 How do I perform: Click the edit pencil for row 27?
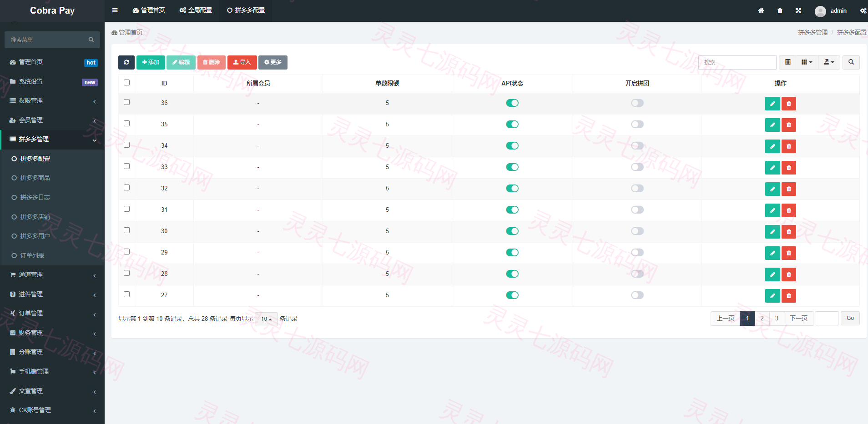tap(772, 296)
